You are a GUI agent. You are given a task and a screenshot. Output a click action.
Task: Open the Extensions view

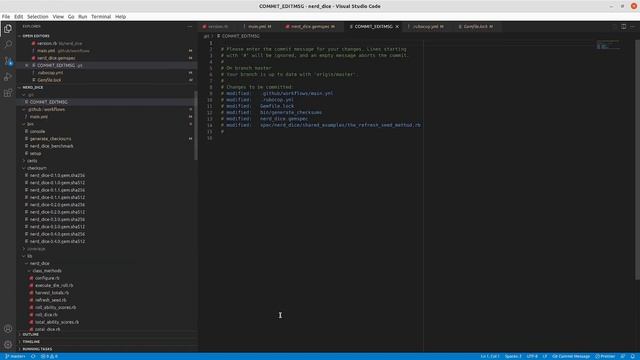click(x=8, y=93)
